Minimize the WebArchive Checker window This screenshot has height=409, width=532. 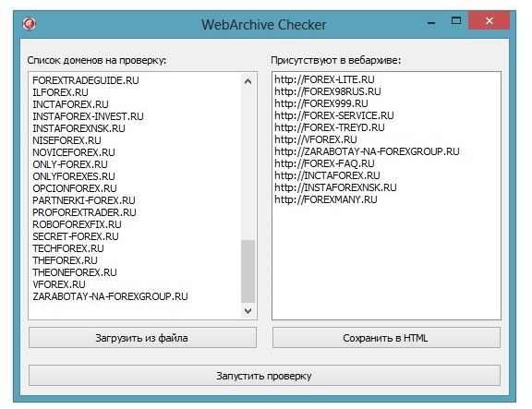click(431, 23)
